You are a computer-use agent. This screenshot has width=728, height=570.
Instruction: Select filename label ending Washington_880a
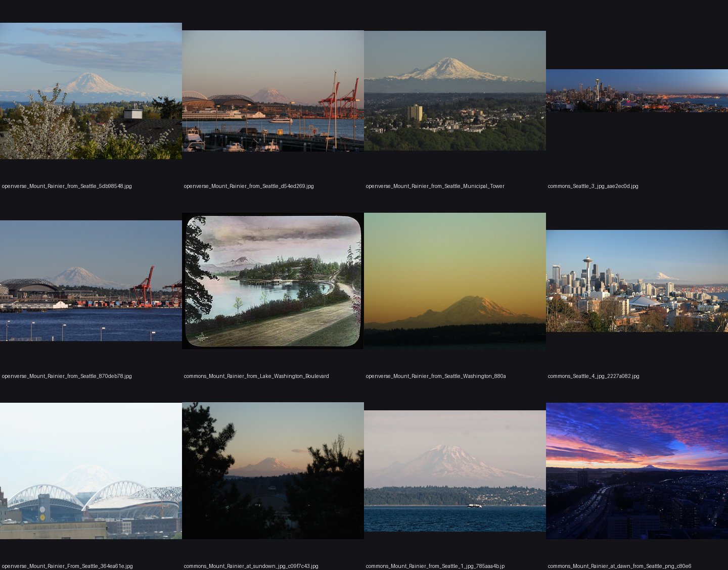pyautogui.click(x=436, y=376)
